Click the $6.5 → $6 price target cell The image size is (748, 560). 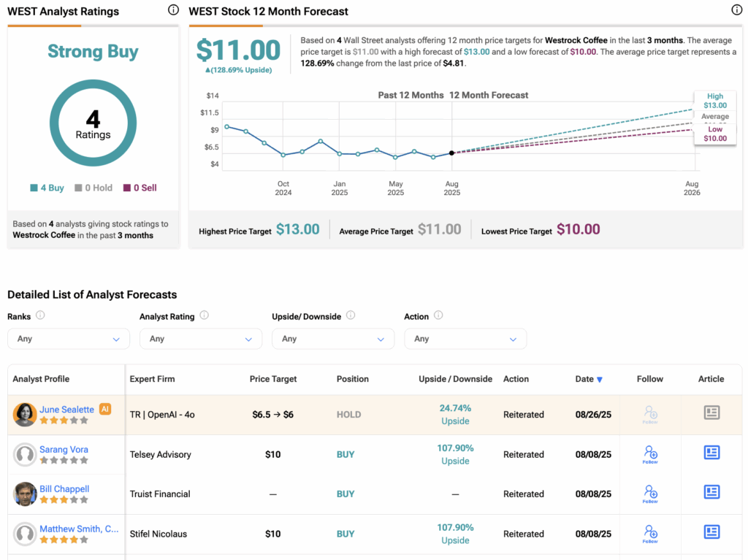(x=273, y=415)
